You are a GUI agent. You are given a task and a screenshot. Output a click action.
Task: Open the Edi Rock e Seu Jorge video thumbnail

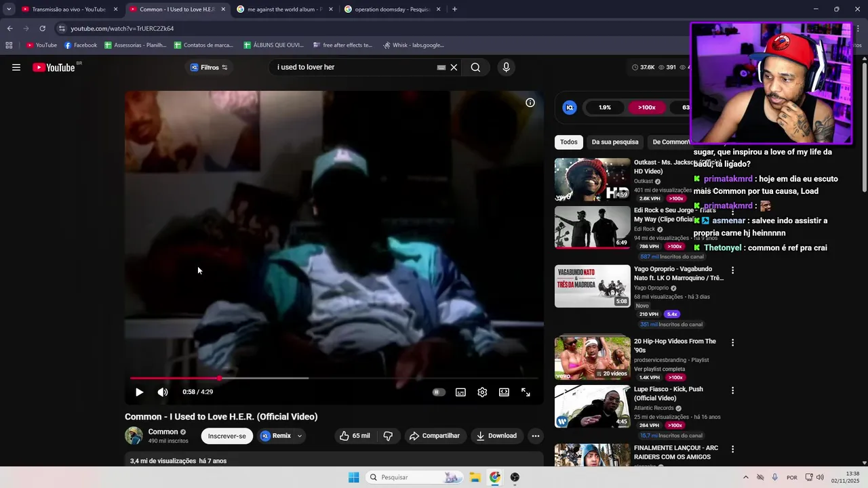[593, 227]
